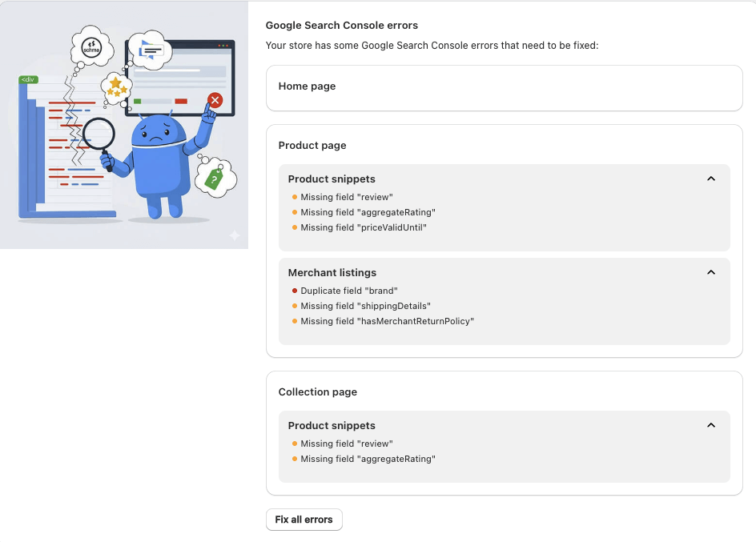Click the orange dot beside "hasMerchantReturnPolicy"
The width and height of the screenshot is (756, 542).
click(294, 321)
